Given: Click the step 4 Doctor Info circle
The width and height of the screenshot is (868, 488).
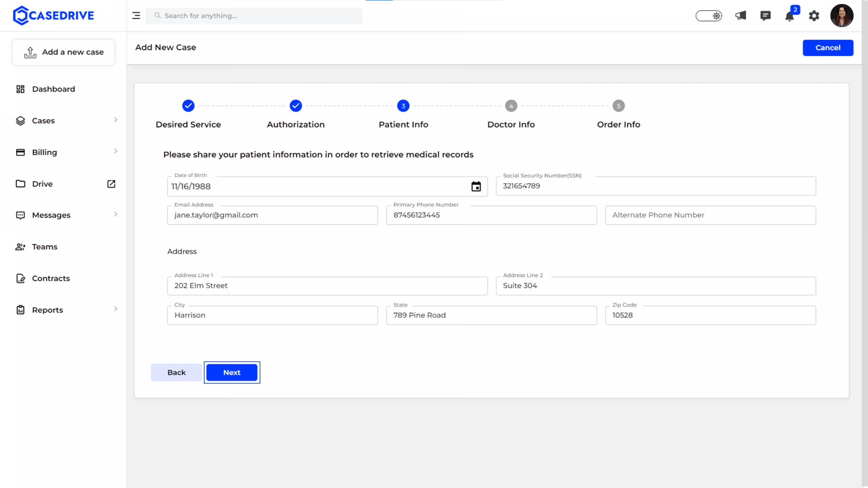Looking at the screenshot, I should (511, 106).
